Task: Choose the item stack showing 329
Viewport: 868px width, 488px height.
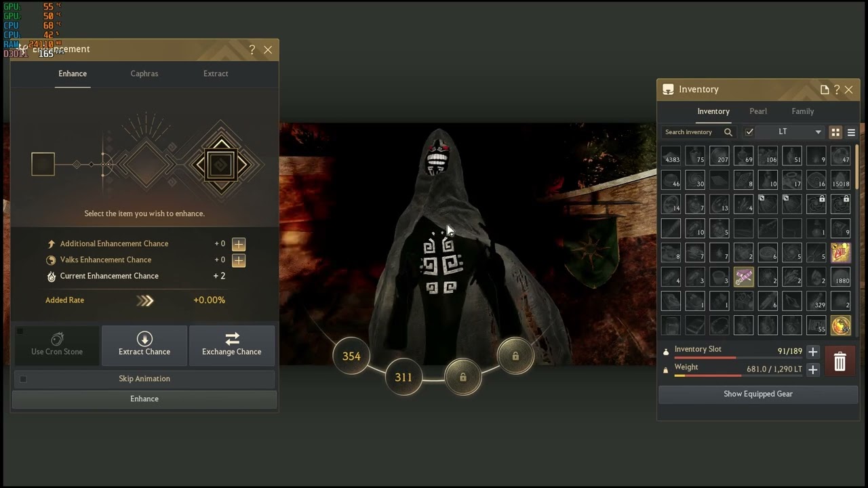Action: pyautogui.click(x=816, y=301)
